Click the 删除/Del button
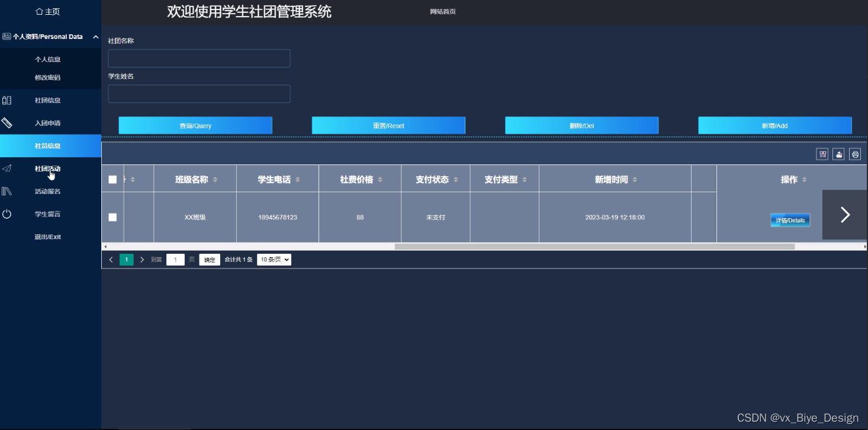 click(581, 125)
